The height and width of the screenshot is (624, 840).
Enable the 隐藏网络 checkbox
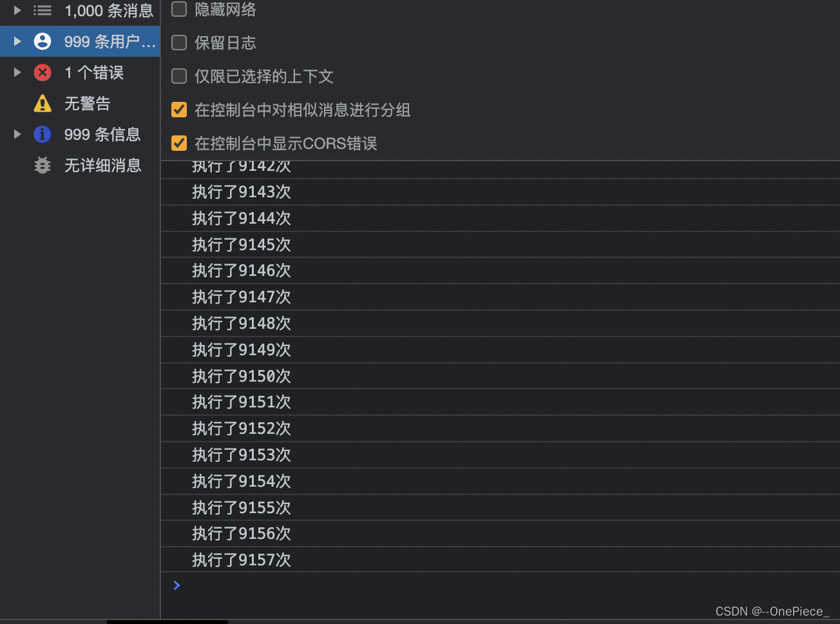(x=179, y=9)
